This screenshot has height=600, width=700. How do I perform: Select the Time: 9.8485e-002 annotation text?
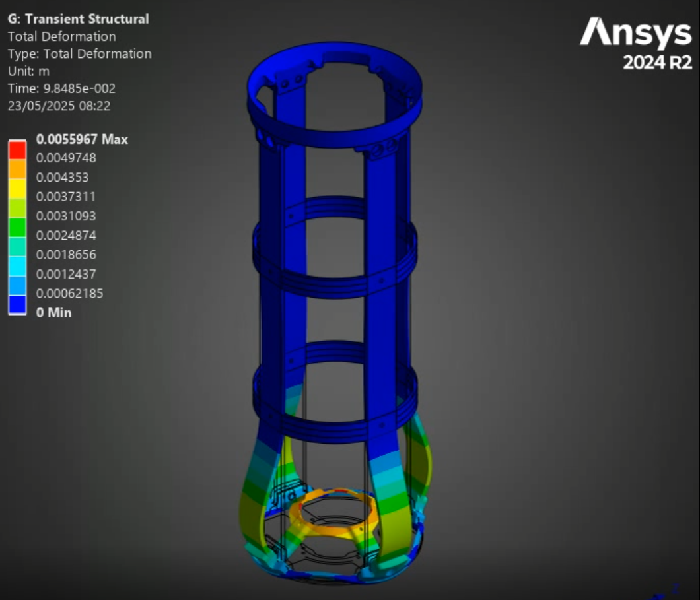[61, 88]
